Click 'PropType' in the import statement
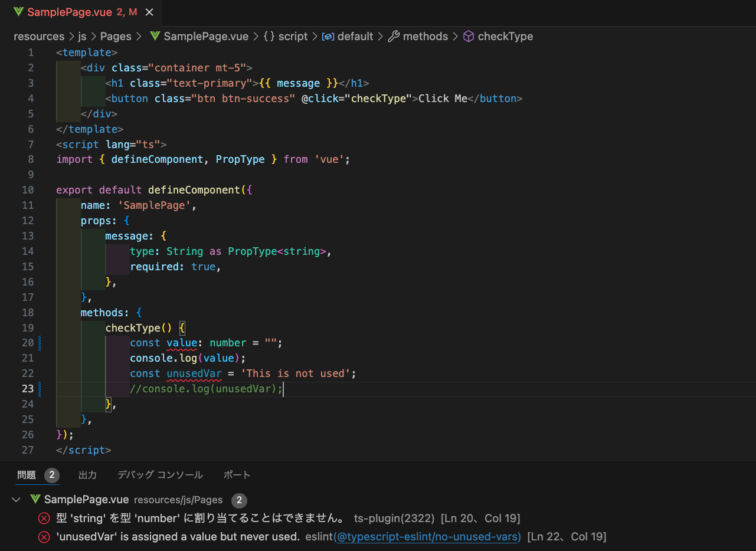Image resolution: width=756 pixels, height=551 pixels. coord(240,159)
